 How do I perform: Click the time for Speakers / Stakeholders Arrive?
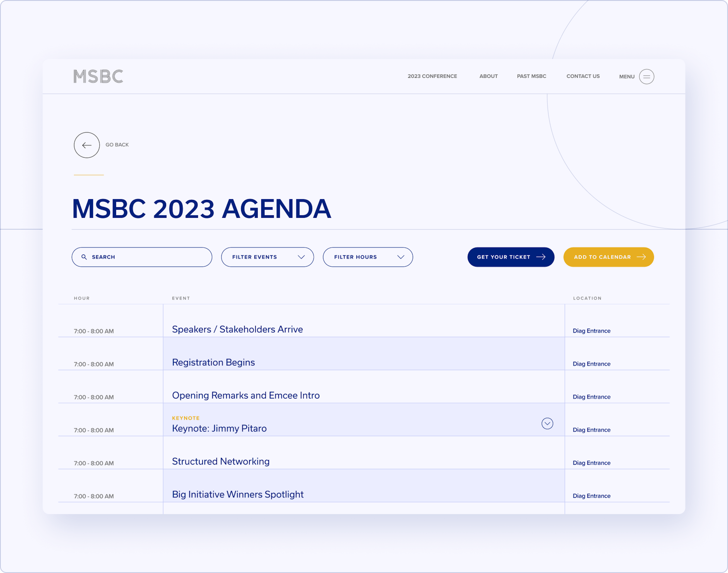pos(94,331)
